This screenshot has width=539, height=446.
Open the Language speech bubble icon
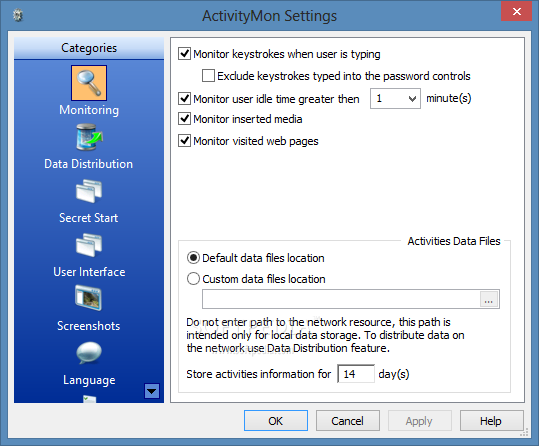(89, 353)
